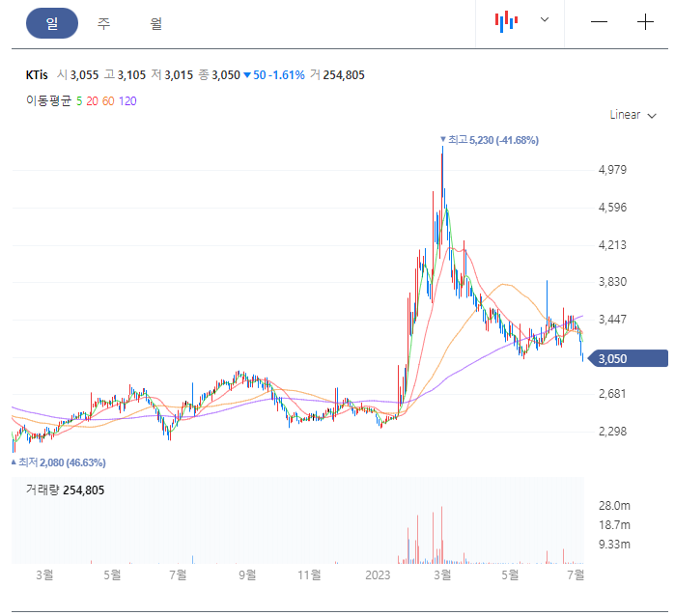This screenshot has height=616, width=675.
Task: Toggle the 60-day moving average
Action: (108, 101)
